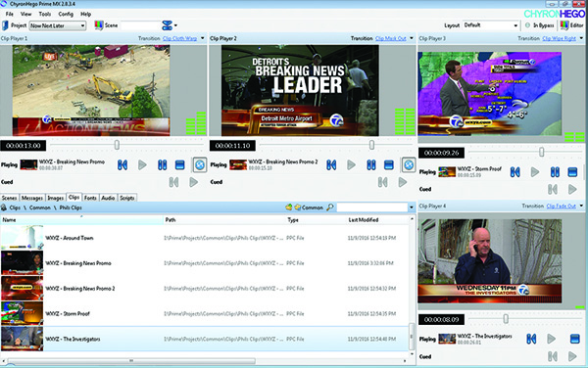Stop playback in Clip Player 2
This screenshot has height=368, width=588.
click(389, 165)
